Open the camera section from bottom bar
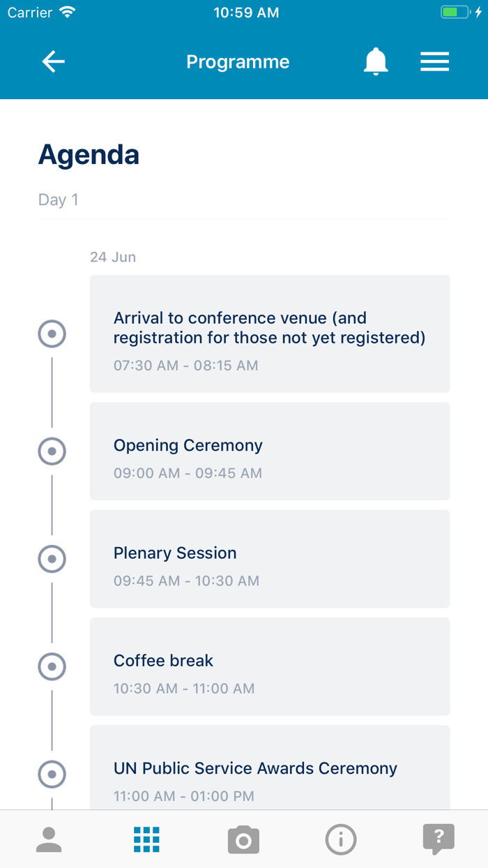The height and width of the screenshot is (868, 488). pyautogui.click(x=243, y=839)
